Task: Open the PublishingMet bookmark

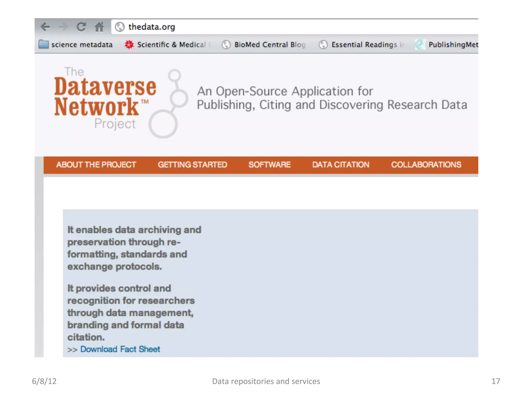Action: (x=447, y=45)
